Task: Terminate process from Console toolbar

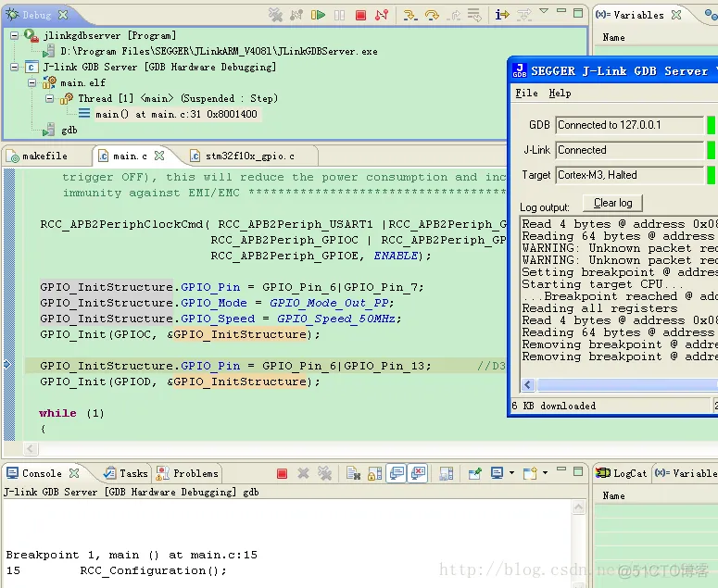Action: point(282,473)
